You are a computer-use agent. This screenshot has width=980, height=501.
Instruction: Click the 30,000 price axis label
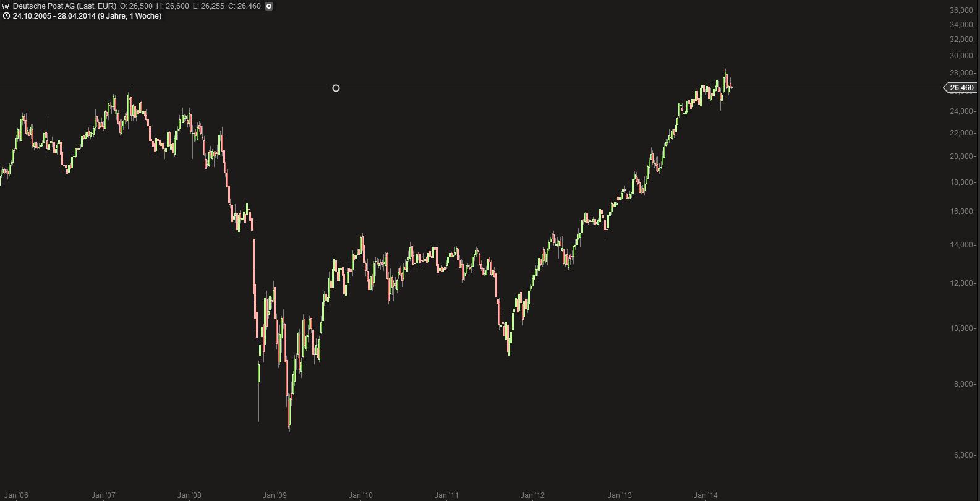coord(962,56)
